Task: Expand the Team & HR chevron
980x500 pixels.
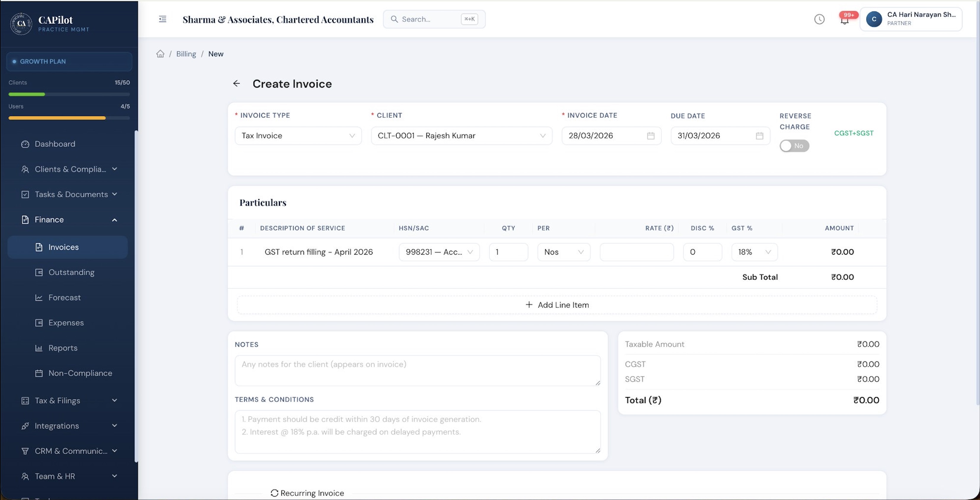Action: pos(114,476)
